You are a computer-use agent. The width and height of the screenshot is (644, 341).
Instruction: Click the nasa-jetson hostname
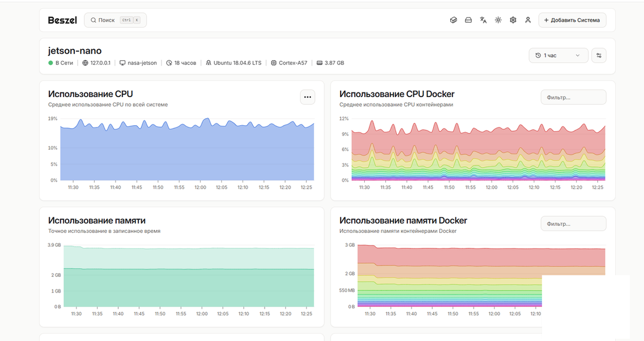pyautogui.click(x=142, y=63)
